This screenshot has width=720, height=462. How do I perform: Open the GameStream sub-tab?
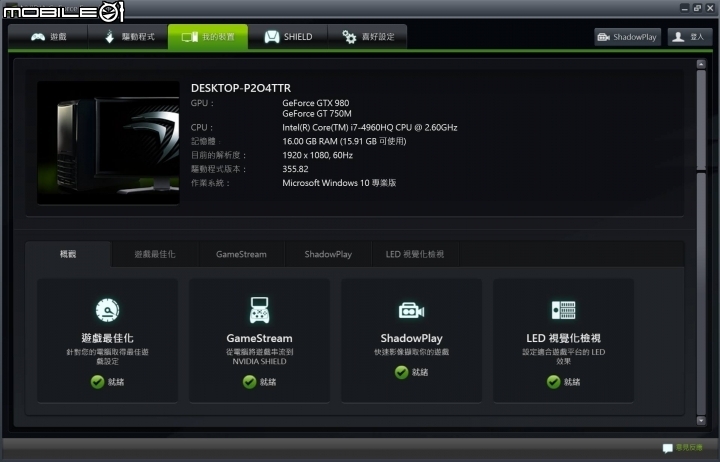[x=241, y=254]
